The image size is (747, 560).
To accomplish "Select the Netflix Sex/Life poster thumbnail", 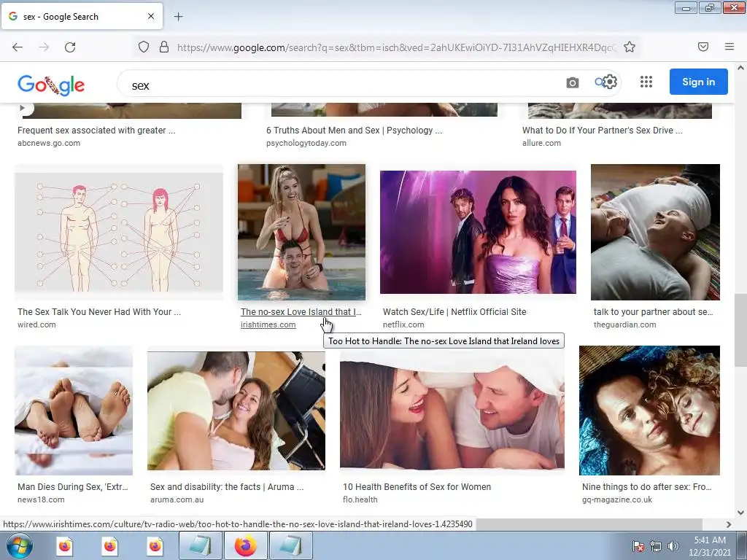I will click(478, 232).
